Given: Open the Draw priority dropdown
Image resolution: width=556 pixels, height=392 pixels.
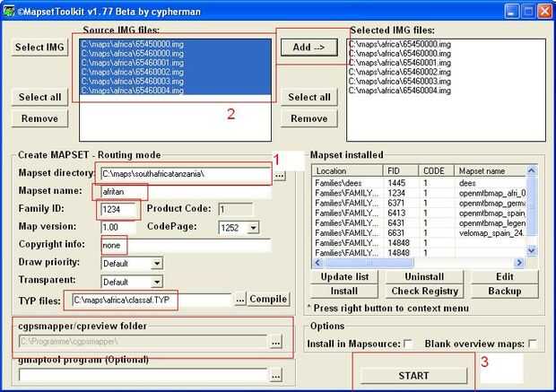Looking at the screenshot, I should click(157, 264).
